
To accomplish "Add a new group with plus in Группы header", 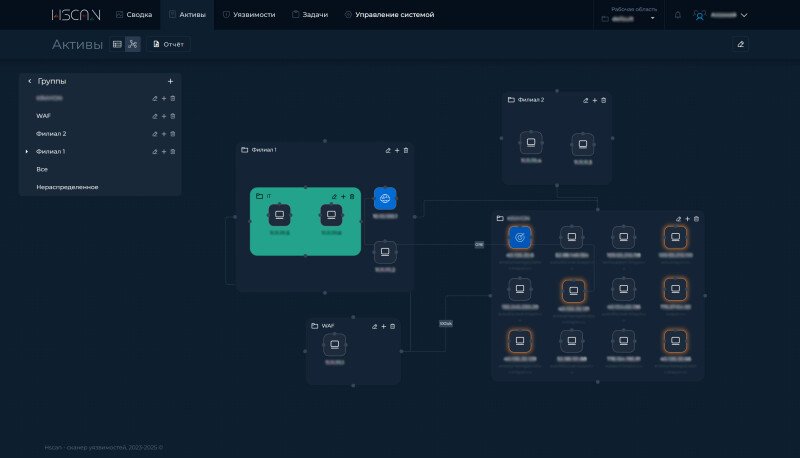I will [170, 81].
